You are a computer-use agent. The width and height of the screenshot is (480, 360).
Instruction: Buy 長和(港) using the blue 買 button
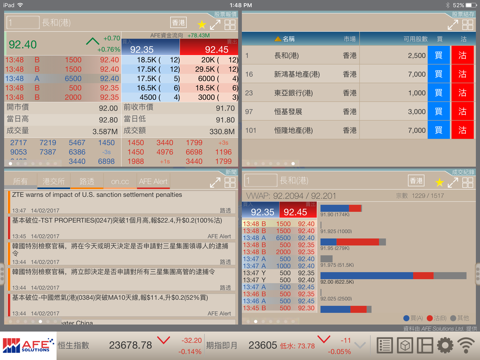point(438,55)
